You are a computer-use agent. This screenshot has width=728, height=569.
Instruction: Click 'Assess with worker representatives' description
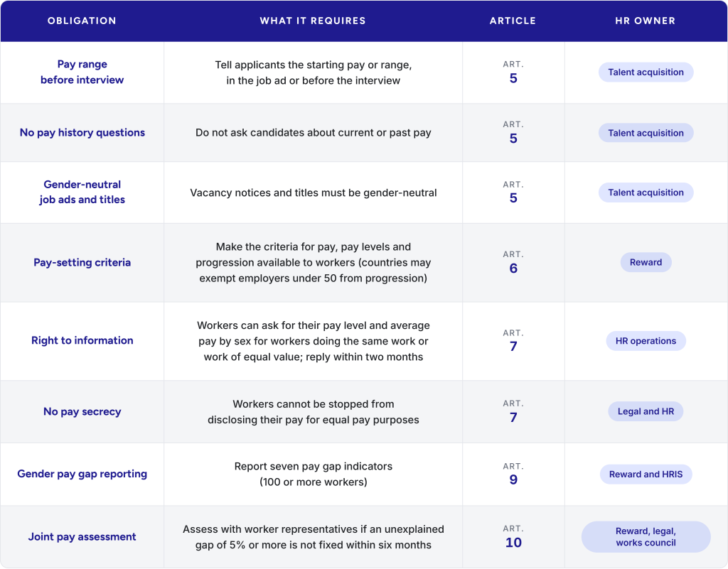[314, 537]
